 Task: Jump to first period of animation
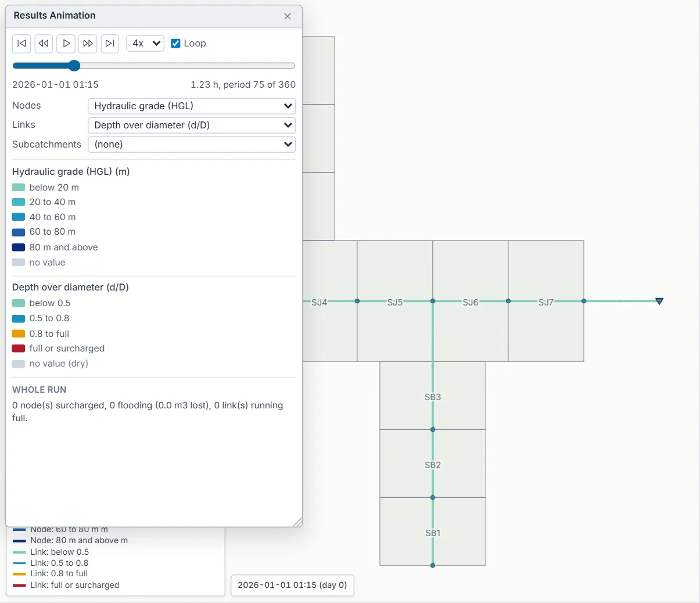[x=21, y=44]
